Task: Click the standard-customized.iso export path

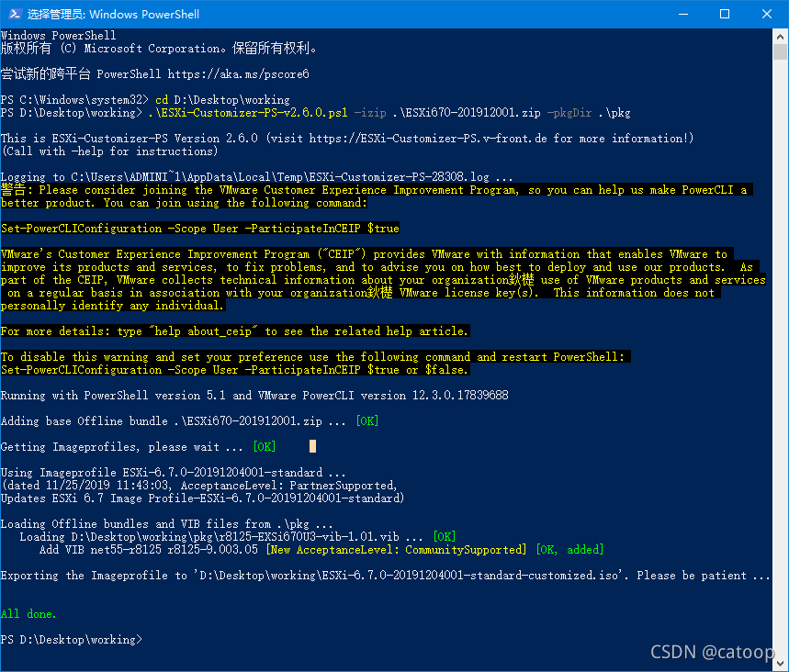Action: tap(408, 576)
